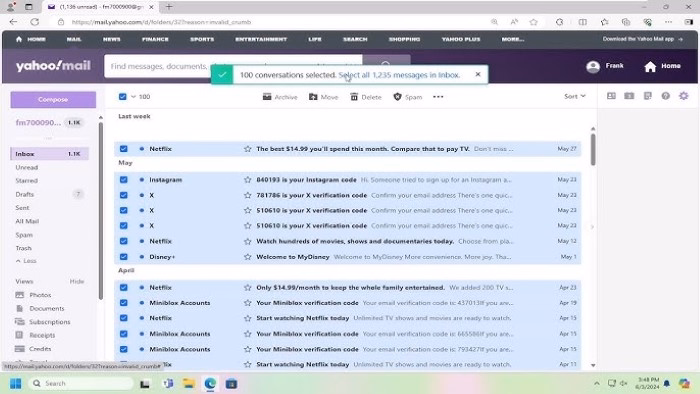Click the Windows taskbar Search box
The height and width of the screenshot is (394, 700).
[x=81, y=384]
